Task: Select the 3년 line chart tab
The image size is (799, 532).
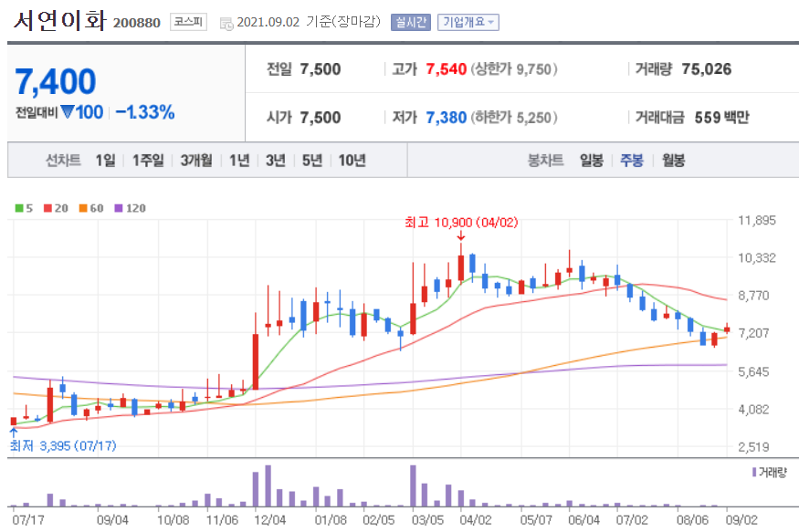Action: click(x=276, y=161)
